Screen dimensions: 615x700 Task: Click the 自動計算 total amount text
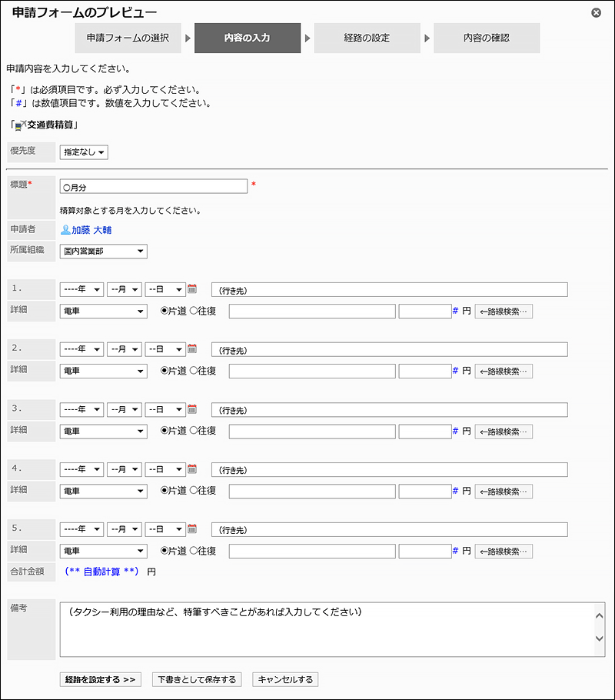pyautogui.click(x=101, y=572)
